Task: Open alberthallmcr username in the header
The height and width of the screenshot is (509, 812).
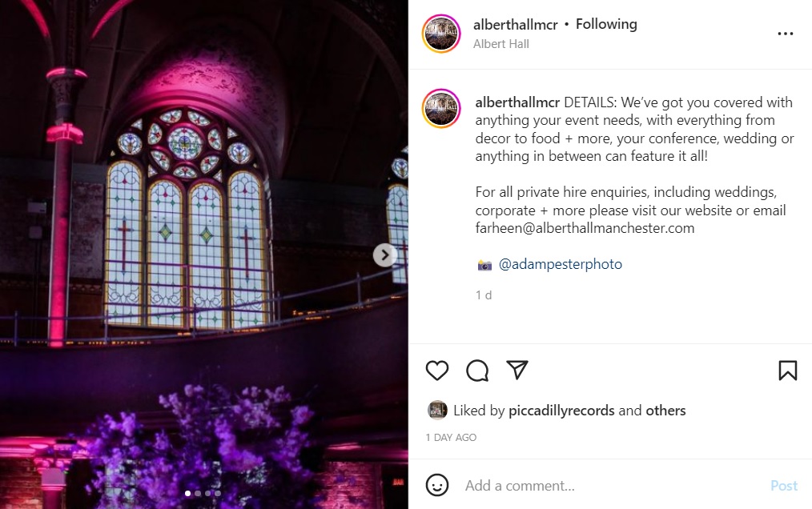Action: 515,24
